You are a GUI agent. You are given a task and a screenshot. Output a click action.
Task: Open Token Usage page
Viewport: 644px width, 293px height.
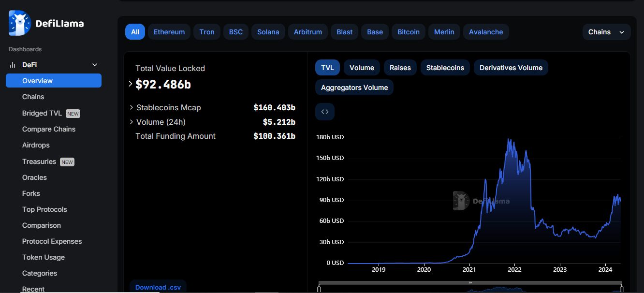click(x=44, y=257)
